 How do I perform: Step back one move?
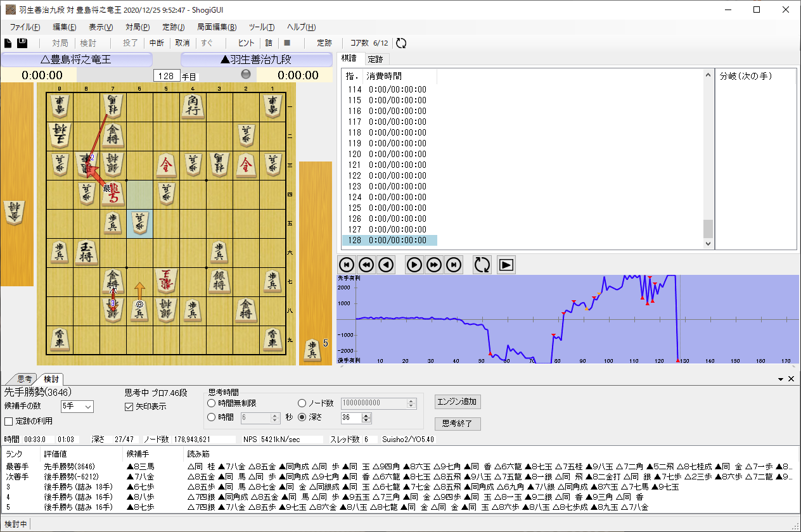tap(386, 265)
